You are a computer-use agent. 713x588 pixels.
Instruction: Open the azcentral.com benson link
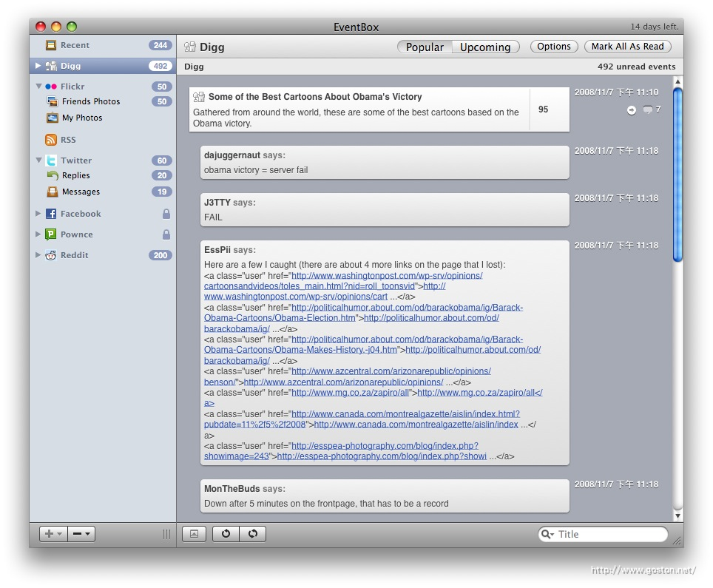pyautogui.click(x=348, y=376)
